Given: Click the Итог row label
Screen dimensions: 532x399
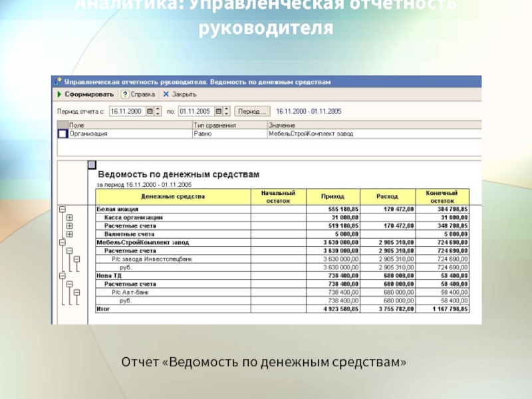Looking at the screenshot, I should pyautogui.click(x=103, y=309).
